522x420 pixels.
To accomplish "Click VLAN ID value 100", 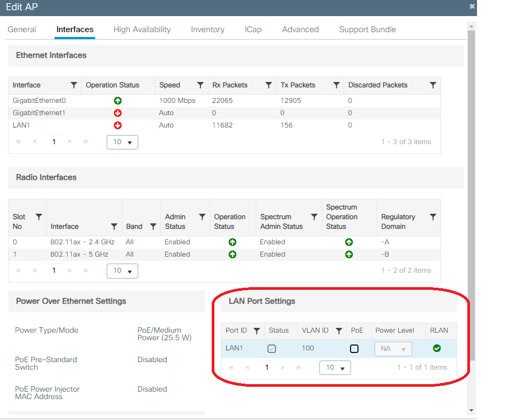I will click(x=308, y=348).
